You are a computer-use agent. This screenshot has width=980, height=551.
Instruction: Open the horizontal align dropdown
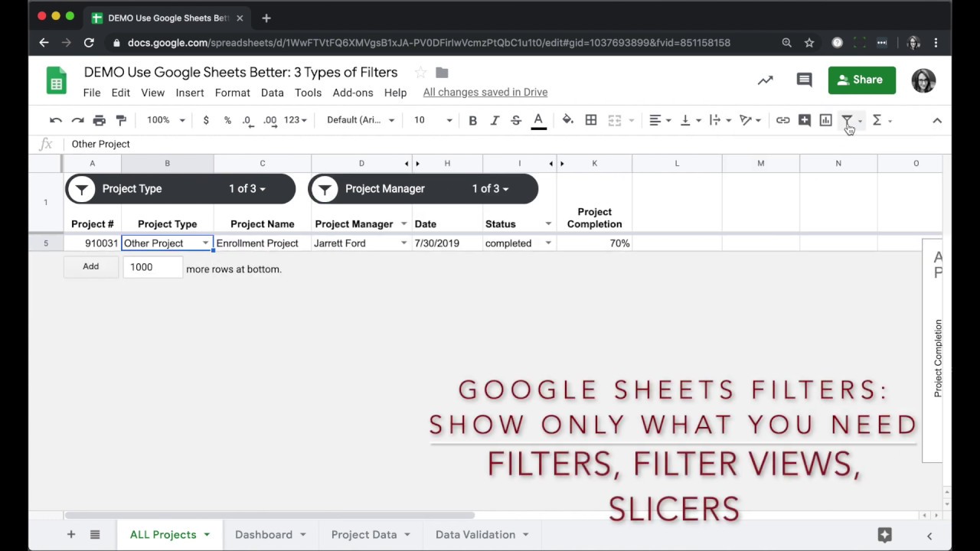[660, 120]
